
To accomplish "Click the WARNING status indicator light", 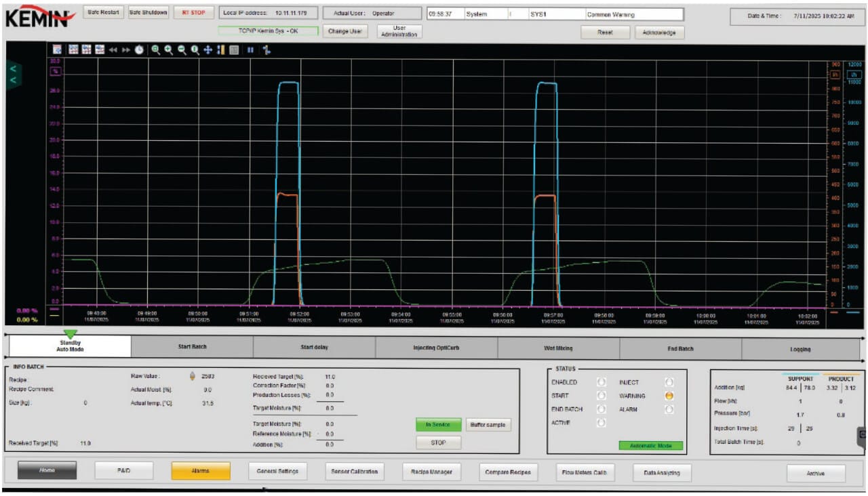I will [x=669, y=396].
